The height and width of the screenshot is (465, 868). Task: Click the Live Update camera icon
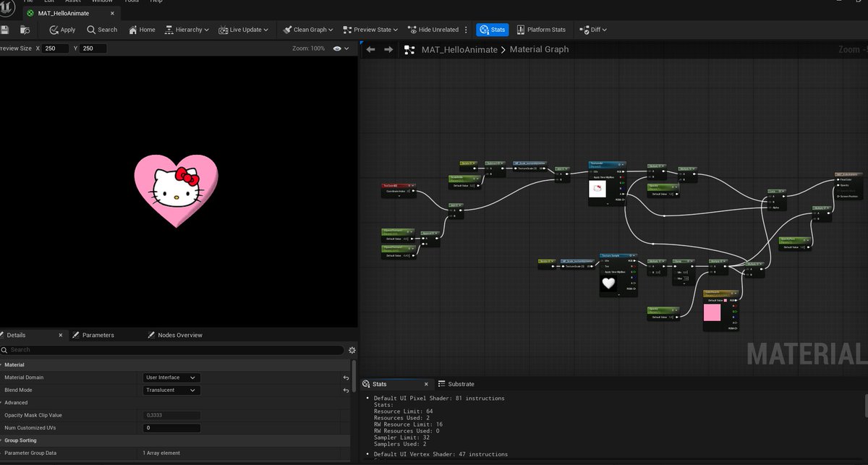(x=224, y=30)
